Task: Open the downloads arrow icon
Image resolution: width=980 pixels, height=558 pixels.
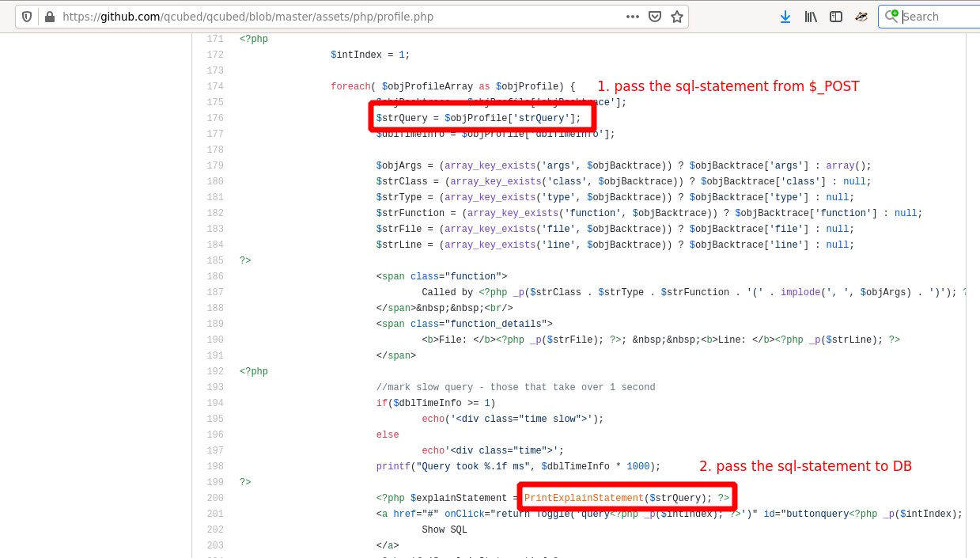Action: click(x=785, y=17)
